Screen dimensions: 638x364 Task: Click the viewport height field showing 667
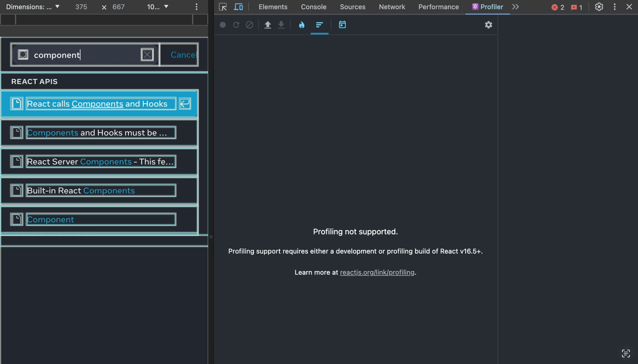(119, 7)
